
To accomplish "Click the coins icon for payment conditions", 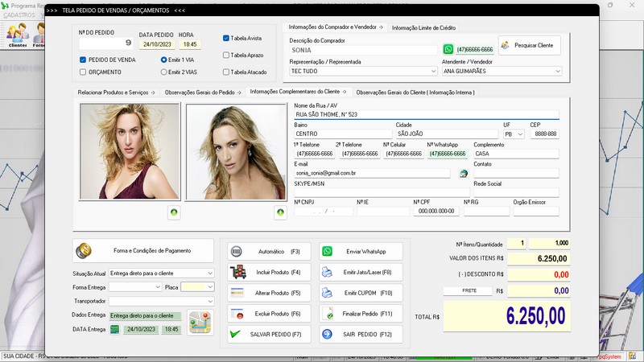I will 84,251.
